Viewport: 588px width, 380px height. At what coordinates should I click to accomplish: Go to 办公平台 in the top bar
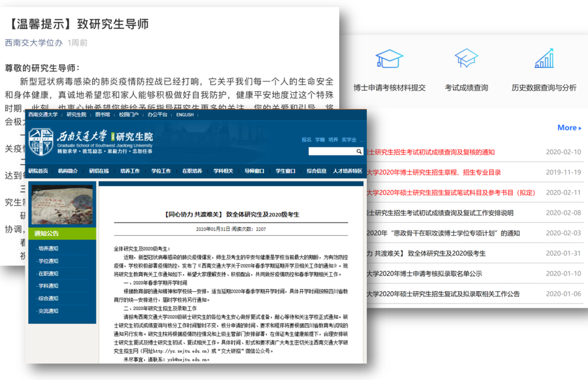pos(158,115)
